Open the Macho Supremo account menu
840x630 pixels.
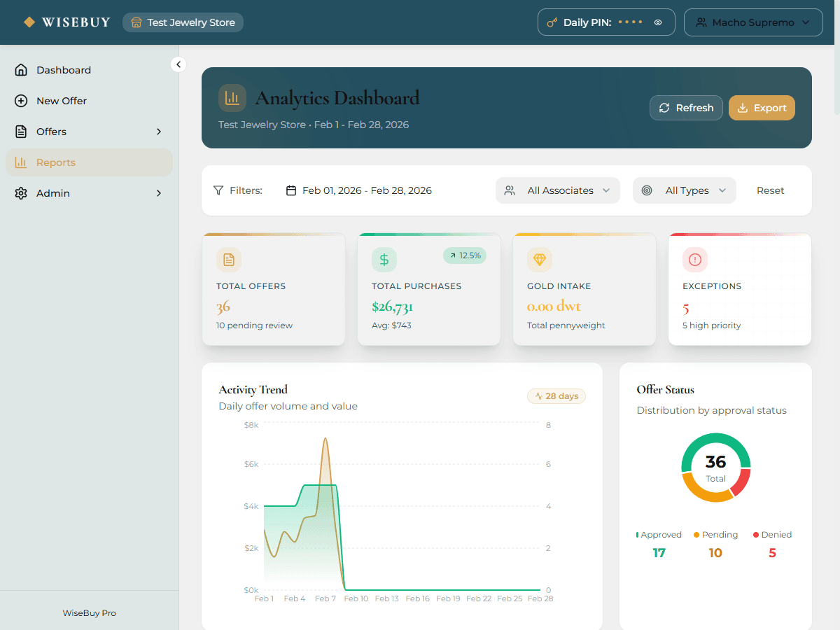point(753,22)
